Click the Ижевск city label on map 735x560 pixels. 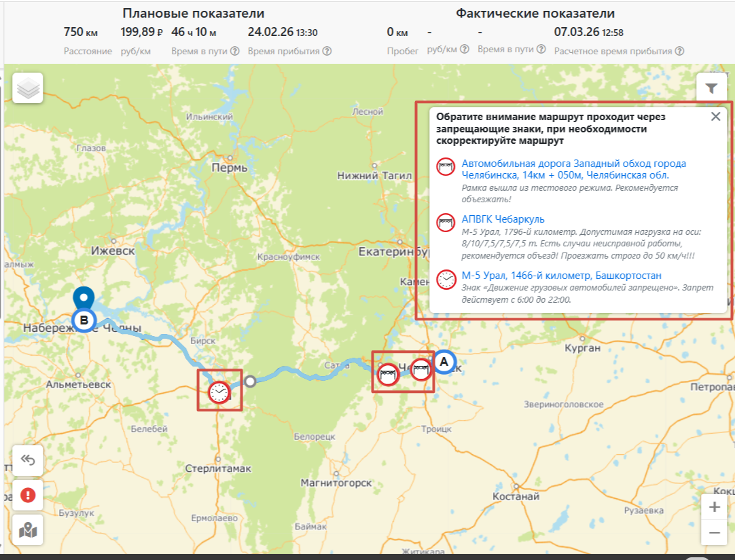tap(113, 250)
